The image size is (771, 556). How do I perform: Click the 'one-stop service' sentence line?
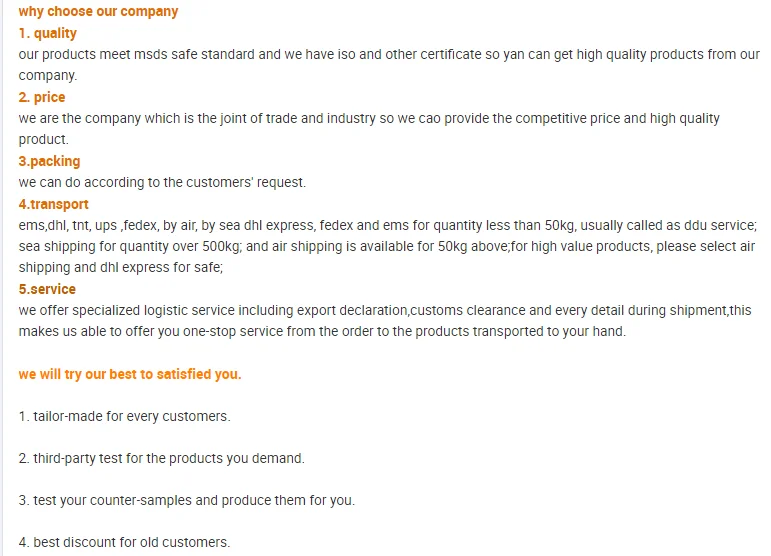click(322, 331)
